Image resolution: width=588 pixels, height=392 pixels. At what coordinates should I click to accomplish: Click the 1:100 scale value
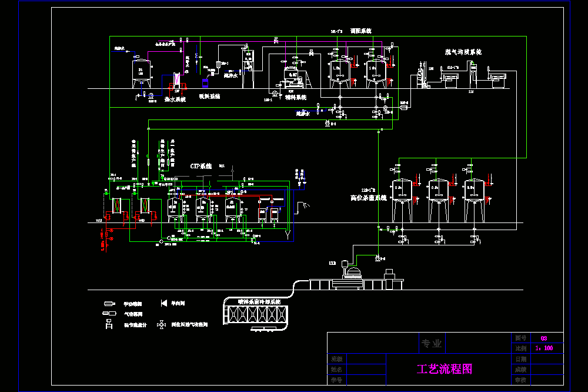[544, 348]
